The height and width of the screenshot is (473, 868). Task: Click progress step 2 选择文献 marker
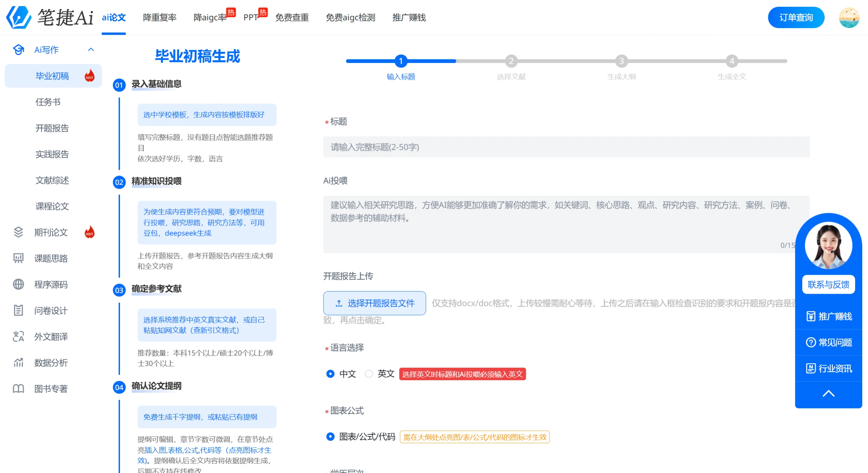coord(511,61)
